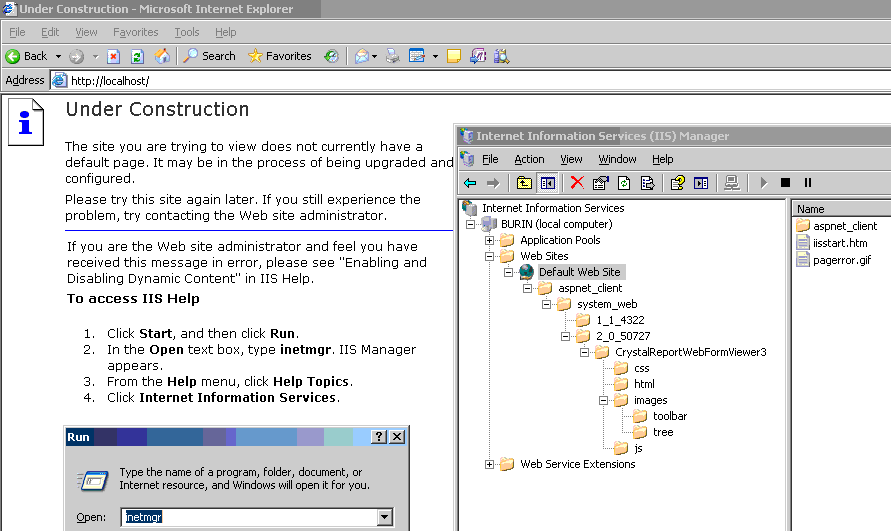891x531 pixels.
Task: Open File menu in IIS Manager
Action: 490,159
